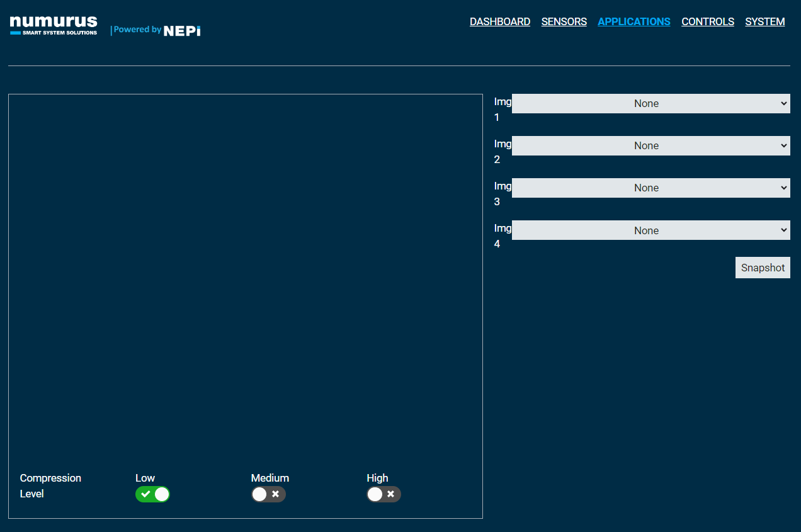Viewport: 801px width, 532px height.
Task: Click the X icon on the High toggle
Action: tap(391, 494)
